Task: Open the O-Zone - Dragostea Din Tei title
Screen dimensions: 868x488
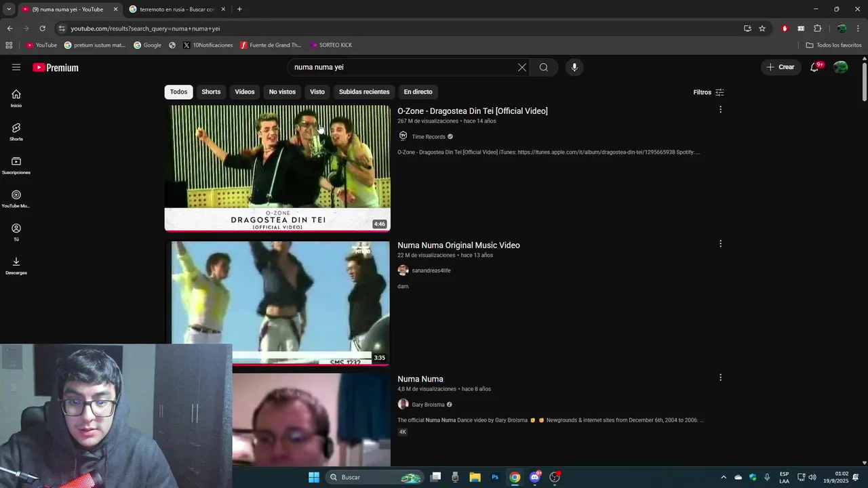Action: (x=473, y=111)
